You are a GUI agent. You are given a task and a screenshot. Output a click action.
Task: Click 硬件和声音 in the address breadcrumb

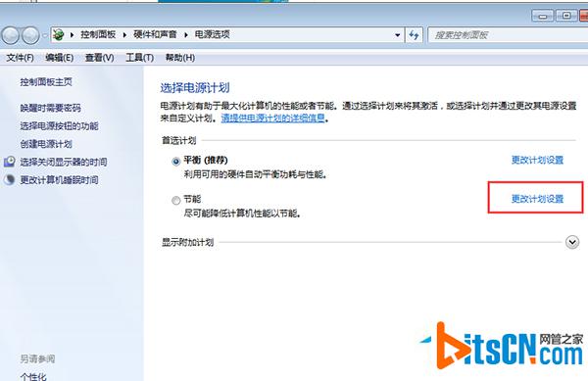(x=155, y=34)
